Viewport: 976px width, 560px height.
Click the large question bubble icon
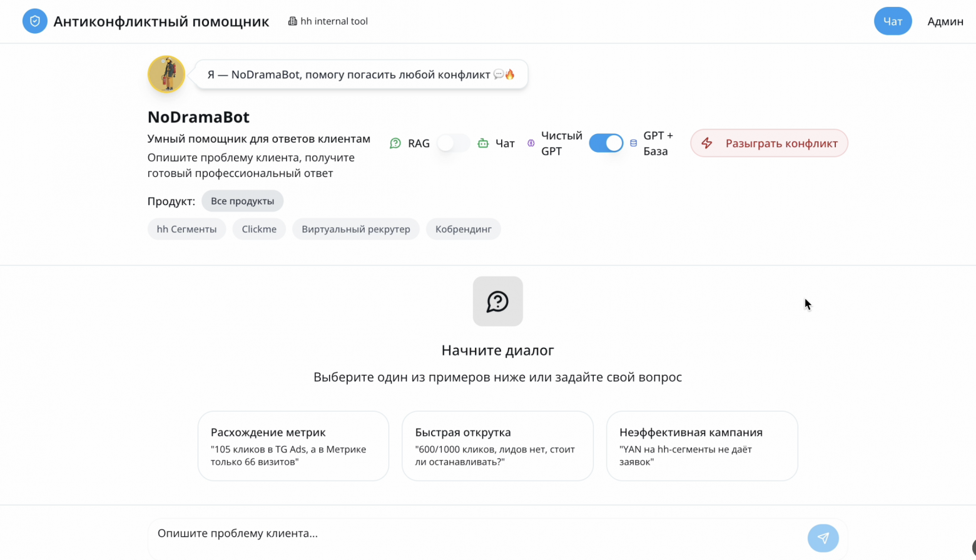click(497, 302)
